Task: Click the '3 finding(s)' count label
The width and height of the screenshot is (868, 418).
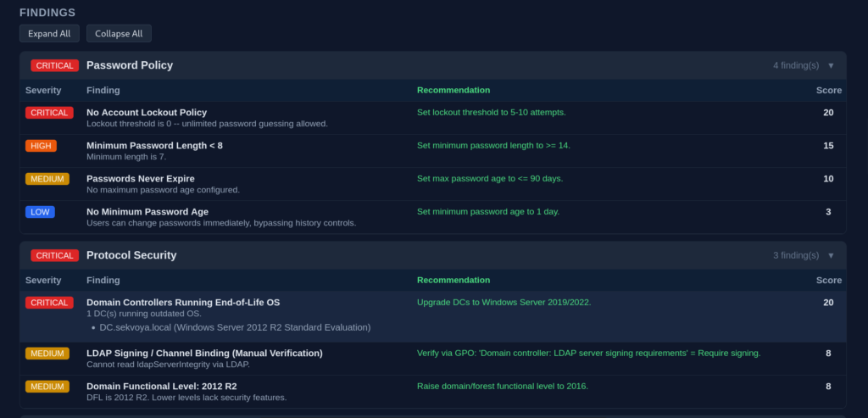Action: click(x=795, y=255)
